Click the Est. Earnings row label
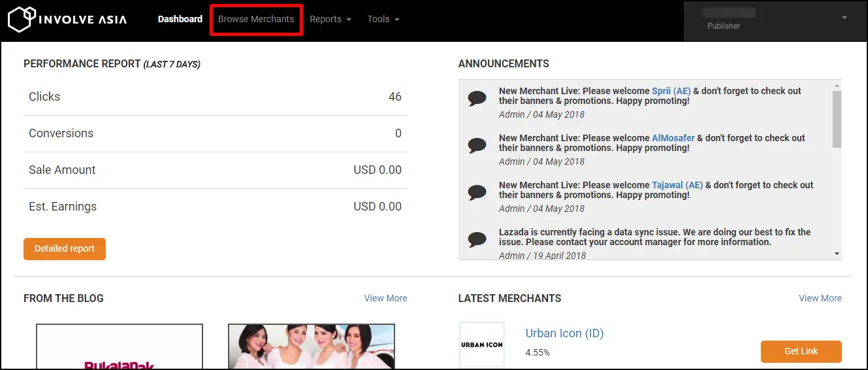The width and height of the screenshot is (868, 370). (x=63, y=207)
